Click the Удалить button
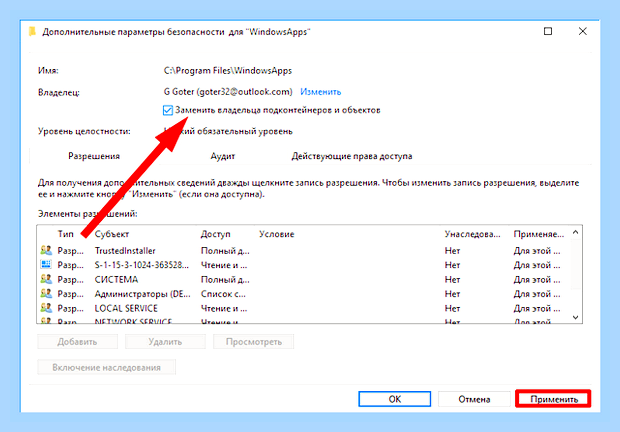 (x=165, y=342)
